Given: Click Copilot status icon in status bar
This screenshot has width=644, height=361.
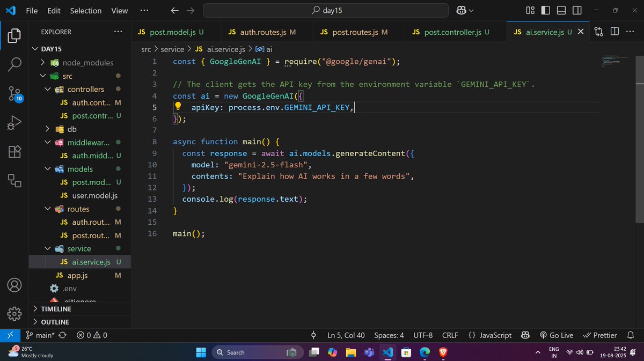Looking at the screenshot, I should [526, 335].
